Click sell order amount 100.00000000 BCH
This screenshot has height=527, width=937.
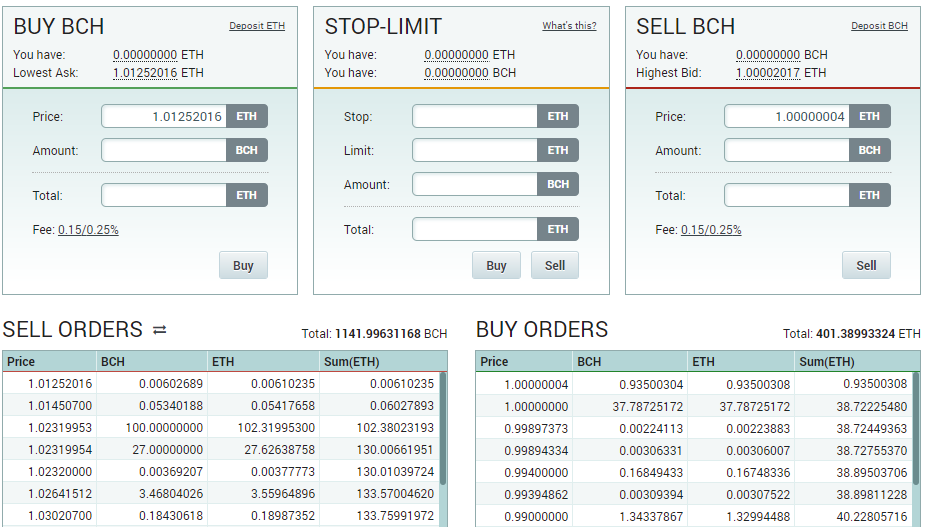164,428
